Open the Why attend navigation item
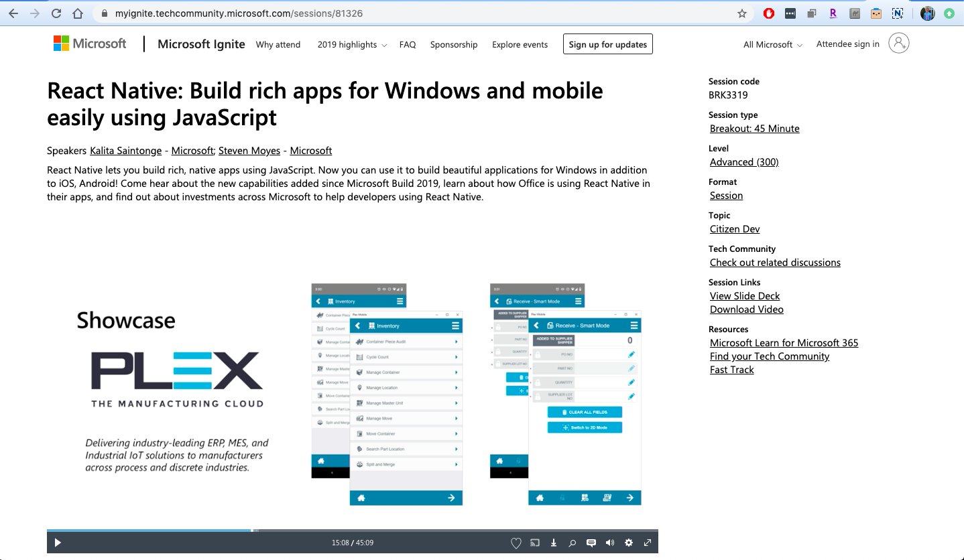The width and height of the screenshot is (964, 560). tap(278, 44)
